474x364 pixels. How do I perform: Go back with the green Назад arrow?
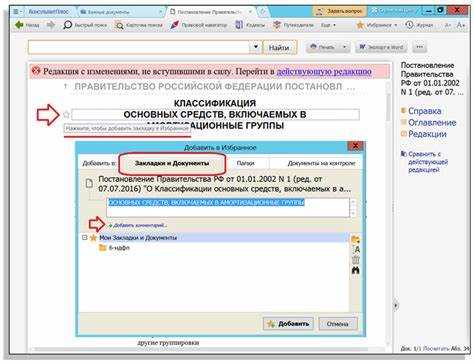point(27,25)
